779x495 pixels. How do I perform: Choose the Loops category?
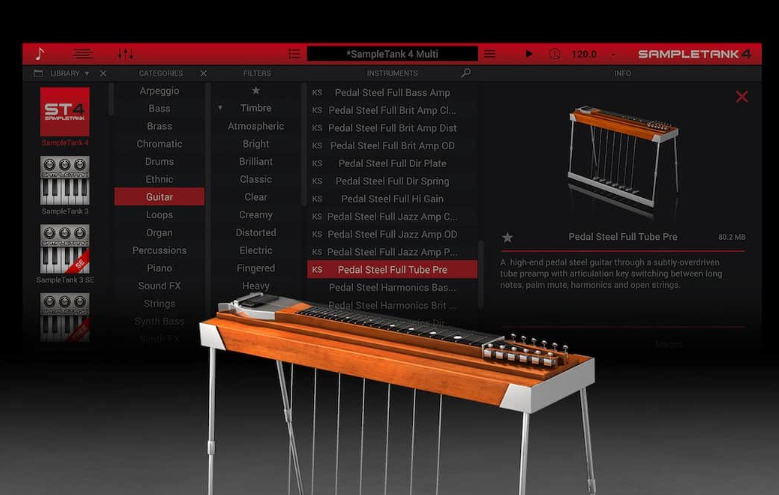click(159, 215)
